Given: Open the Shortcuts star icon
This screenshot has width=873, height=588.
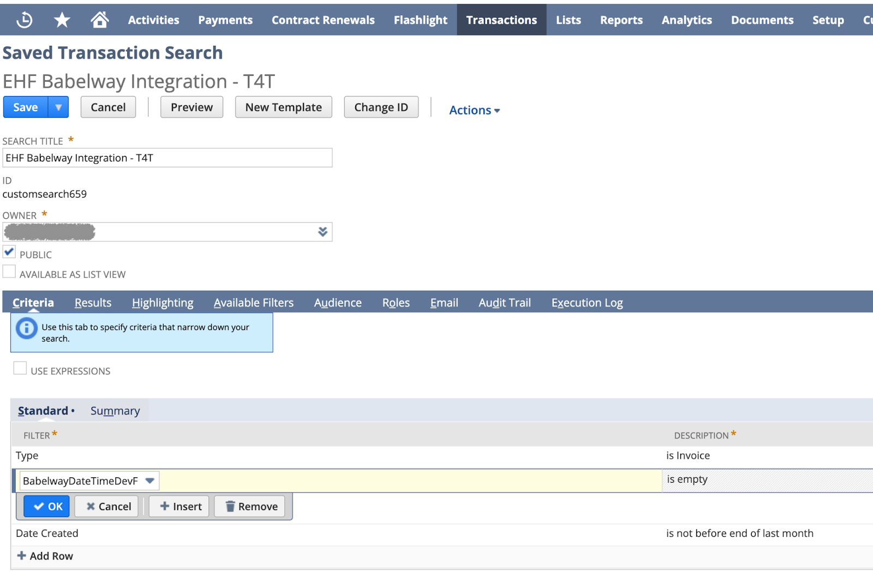Looking at the screenshot, I should point(62,20).
